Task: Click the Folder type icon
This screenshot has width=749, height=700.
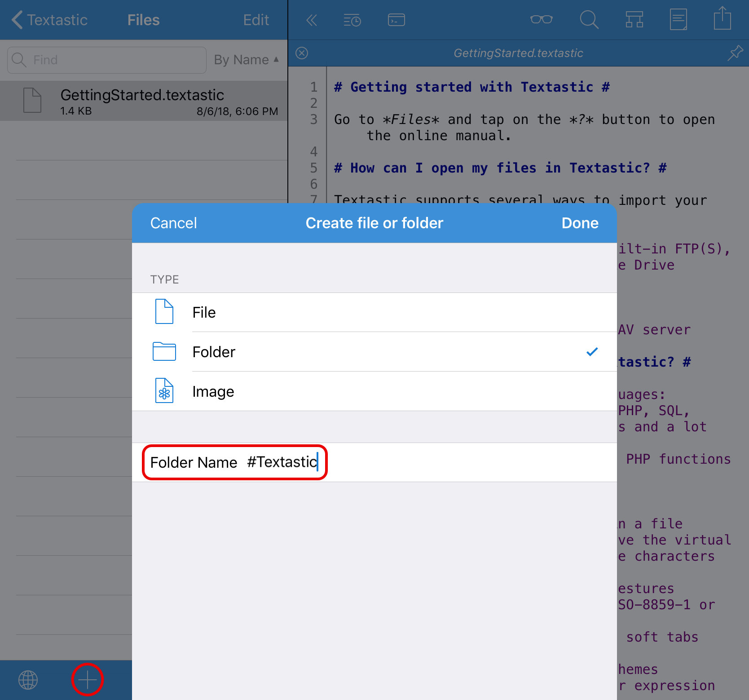Action: click(164, 351)
